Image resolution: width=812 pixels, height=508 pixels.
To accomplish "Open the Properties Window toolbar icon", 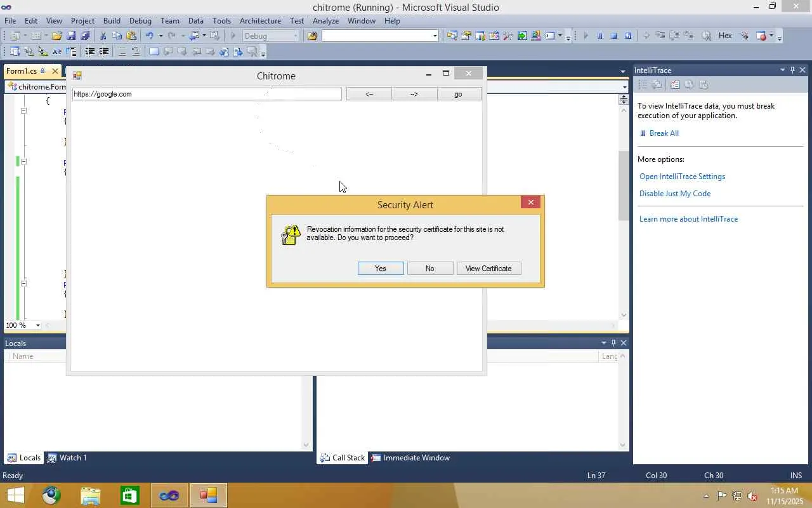I will click(x=466, y=36).
